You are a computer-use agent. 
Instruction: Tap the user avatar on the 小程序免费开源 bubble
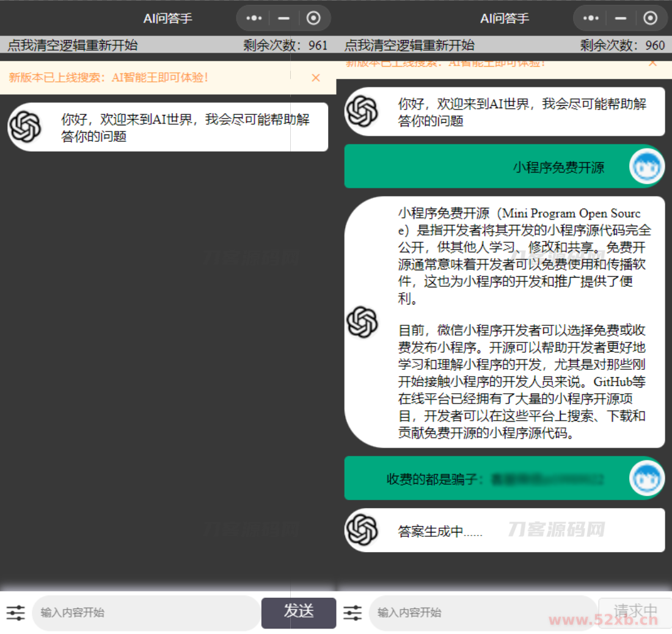646,166
